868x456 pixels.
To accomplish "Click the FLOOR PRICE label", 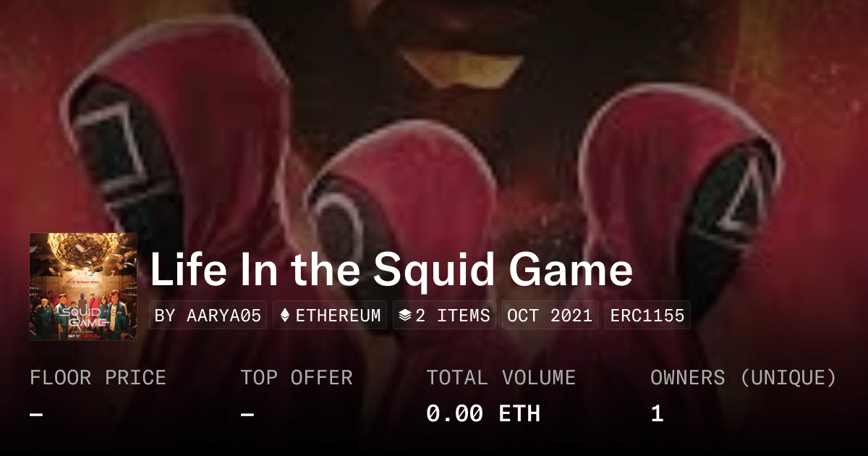I will [98, 378].
